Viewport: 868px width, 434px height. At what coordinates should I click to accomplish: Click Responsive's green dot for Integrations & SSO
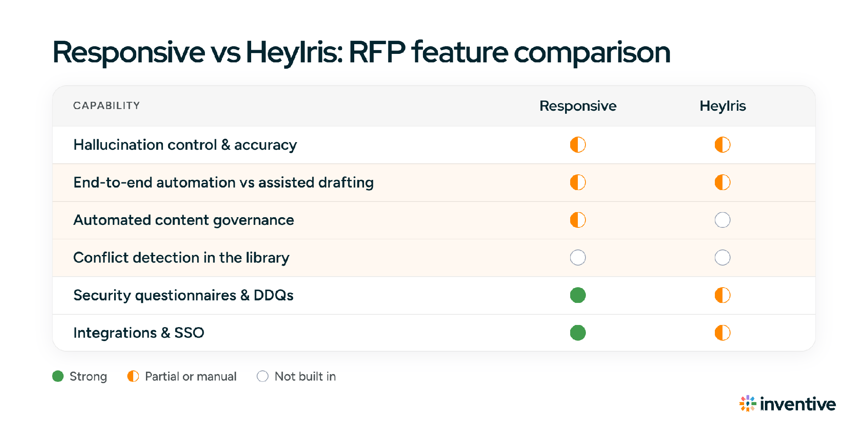pyautogui.click(x=577, y=333)
